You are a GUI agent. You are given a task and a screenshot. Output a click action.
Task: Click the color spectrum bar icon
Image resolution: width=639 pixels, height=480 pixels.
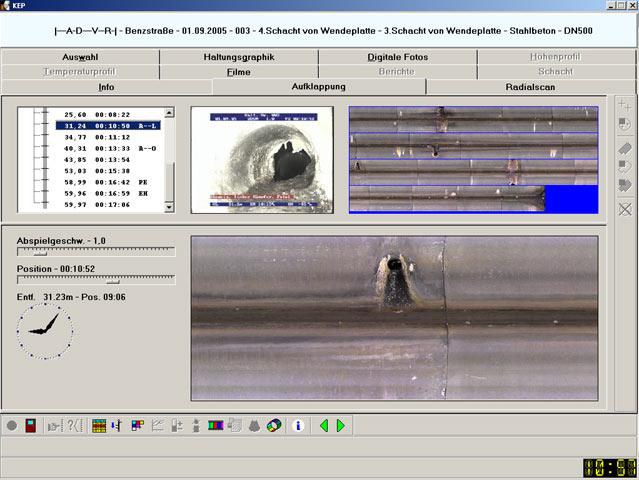216,426
